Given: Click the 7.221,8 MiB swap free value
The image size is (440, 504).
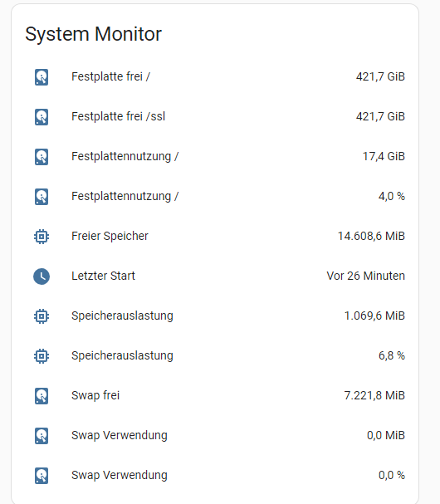Looking at the screenshot, I should point(374,395).
